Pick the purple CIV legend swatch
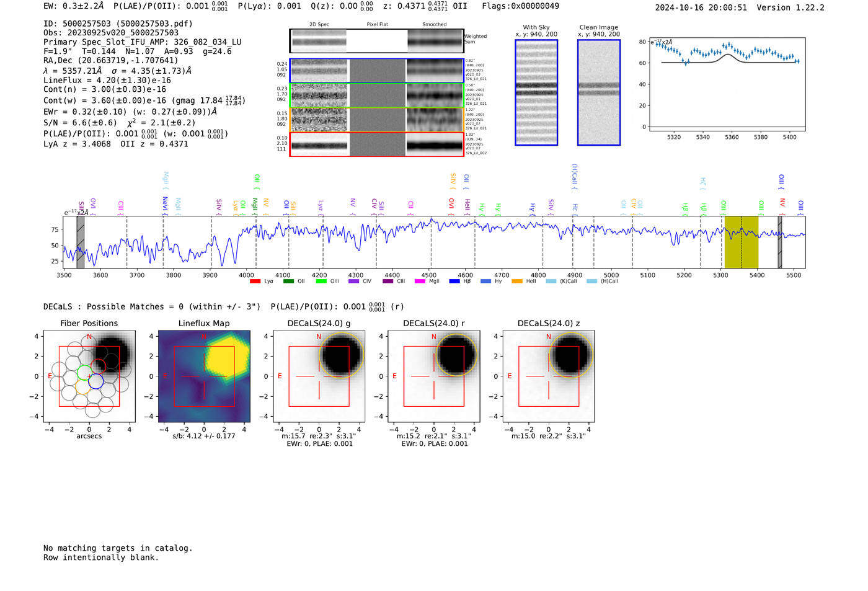The height and width of the screenshot is (591, 868). pyautogui.click(x=354, y=282)
